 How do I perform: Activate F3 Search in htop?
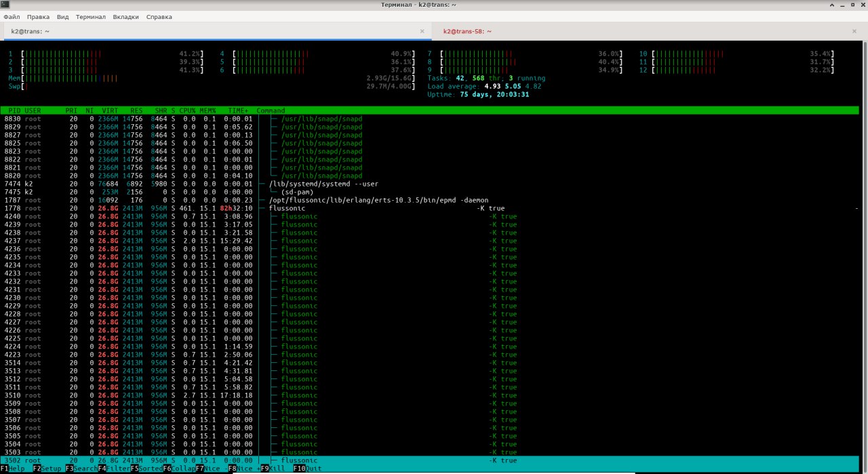point(81,469)
